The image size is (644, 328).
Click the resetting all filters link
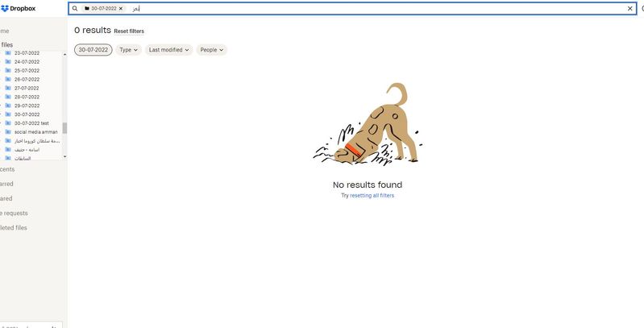[x=372, y=195]
